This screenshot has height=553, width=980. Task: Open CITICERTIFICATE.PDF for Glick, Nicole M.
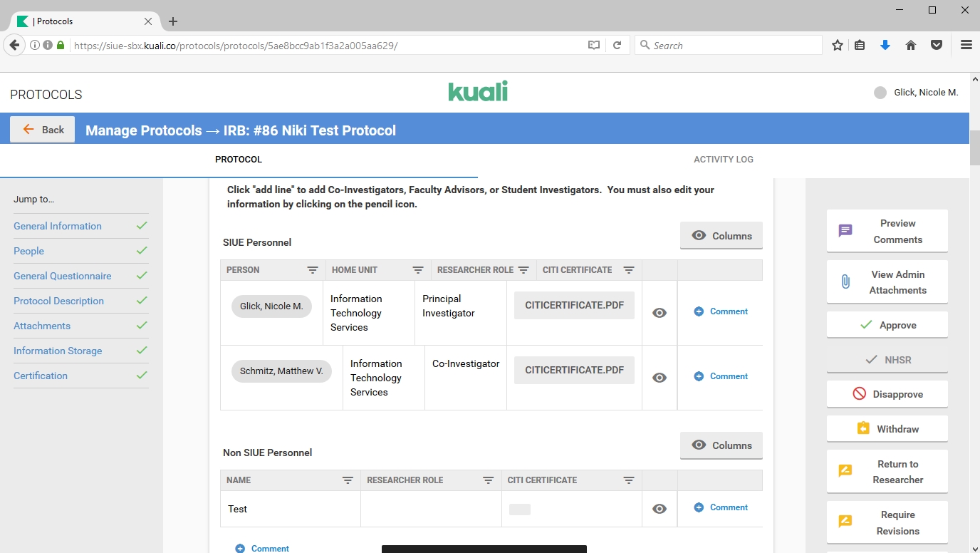tap(574, 306)
